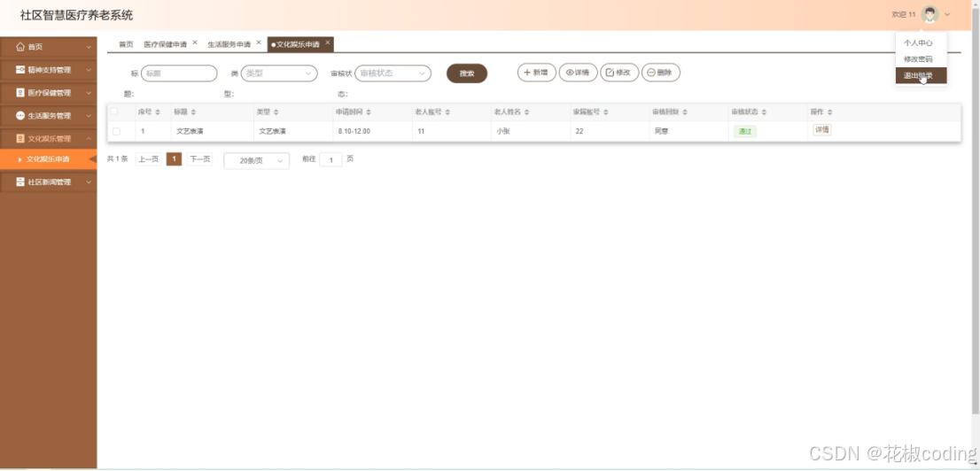The height and width of the screenshot is (471, 980).
Task: Sort by the 审核回复 column arrows
Action: pyautogui.click(x=684, y=112)
